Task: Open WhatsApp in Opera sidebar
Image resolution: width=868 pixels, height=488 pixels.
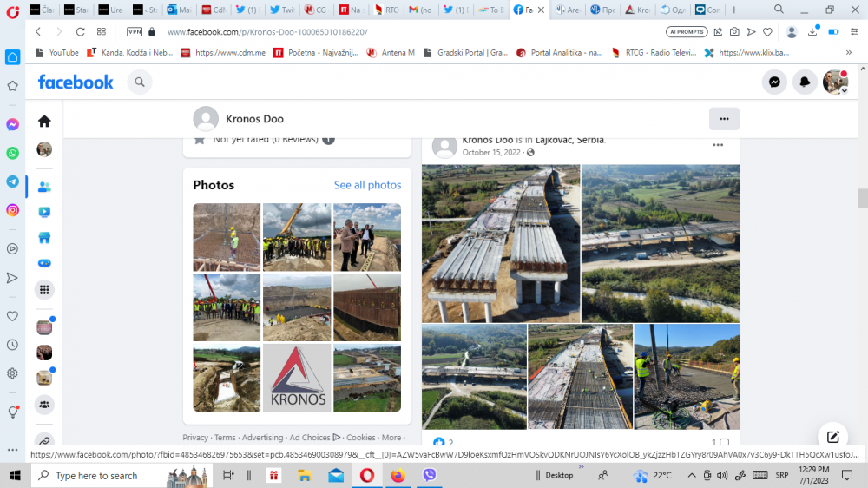Action: click(12, 153)
